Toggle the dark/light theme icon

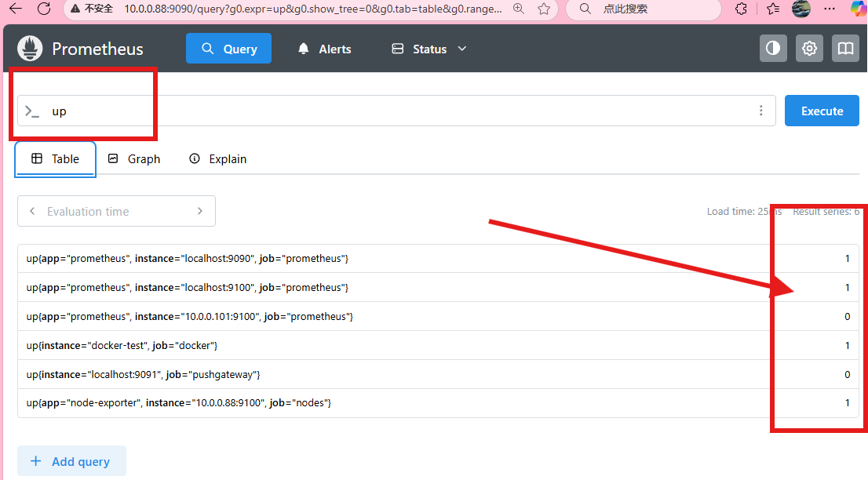[x=773, y=49]
